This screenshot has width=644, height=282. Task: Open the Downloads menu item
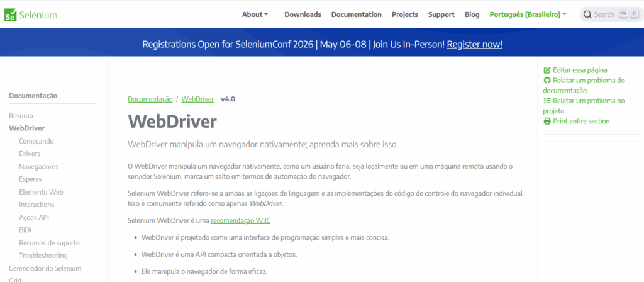303,14
